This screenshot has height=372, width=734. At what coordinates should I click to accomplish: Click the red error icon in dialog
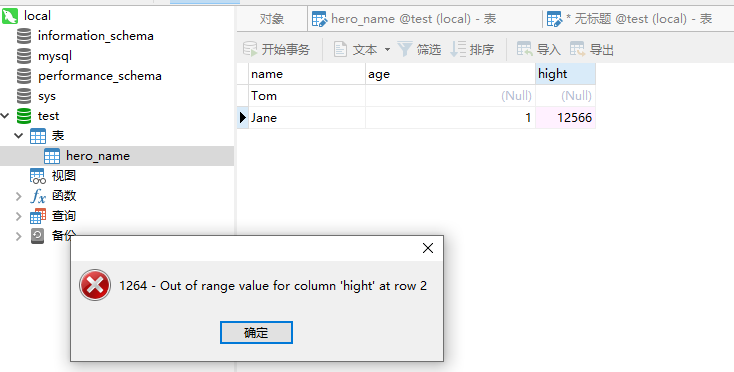[95, 285]
